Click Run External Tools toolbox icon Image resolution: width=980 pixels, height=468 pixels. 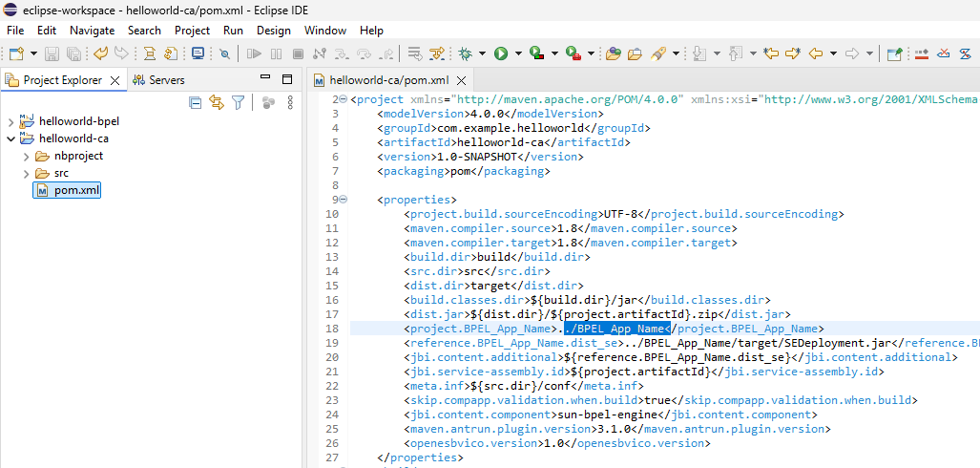coord(573,53)
